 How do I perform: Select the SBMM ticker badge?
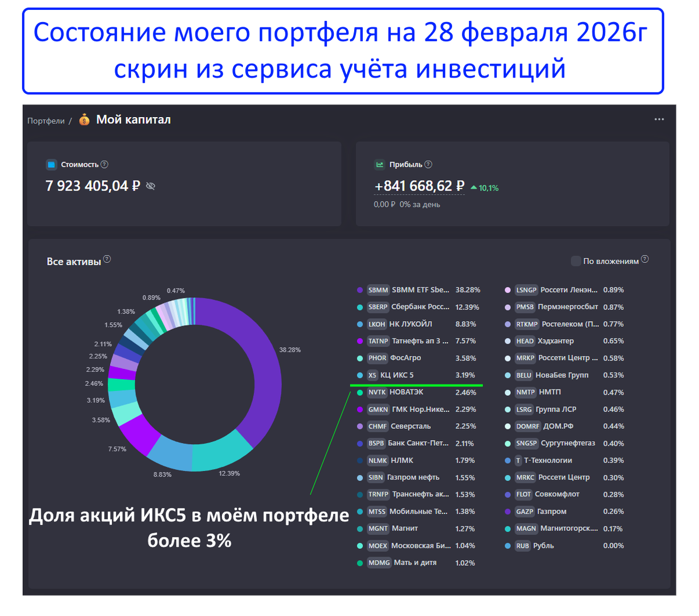point(377,290)
